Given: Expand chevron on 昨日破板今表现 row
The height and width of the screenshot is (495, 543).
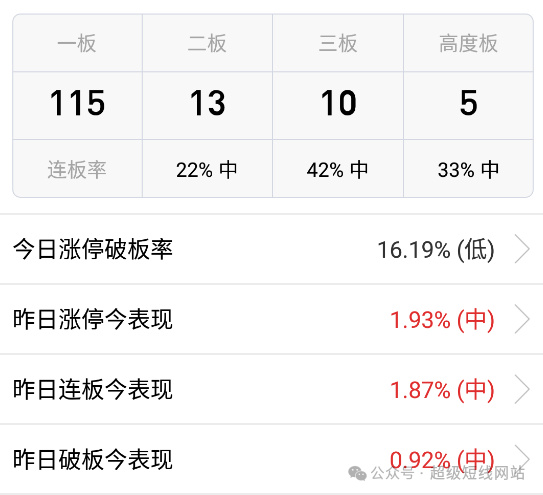Looking at the screenshot, I should point(522,458).
